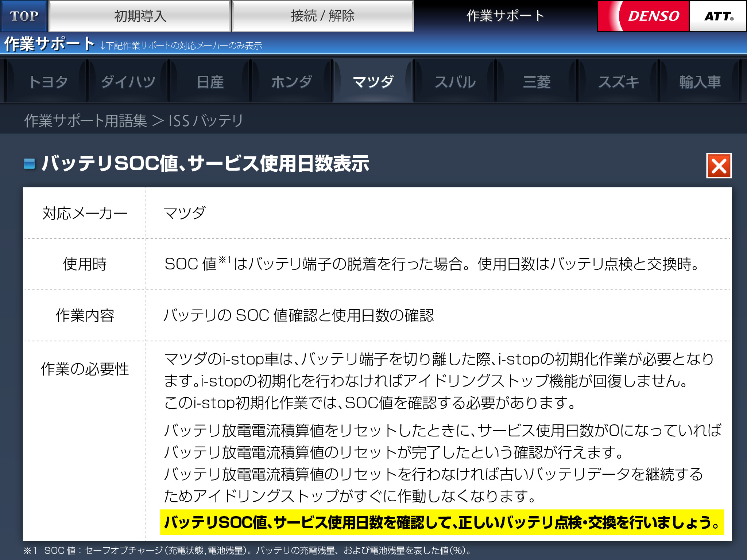Viewport: 747px width, 560px height.
Task: Switch to the トヨタ maker tab
Action: click(x=48, y=82)
